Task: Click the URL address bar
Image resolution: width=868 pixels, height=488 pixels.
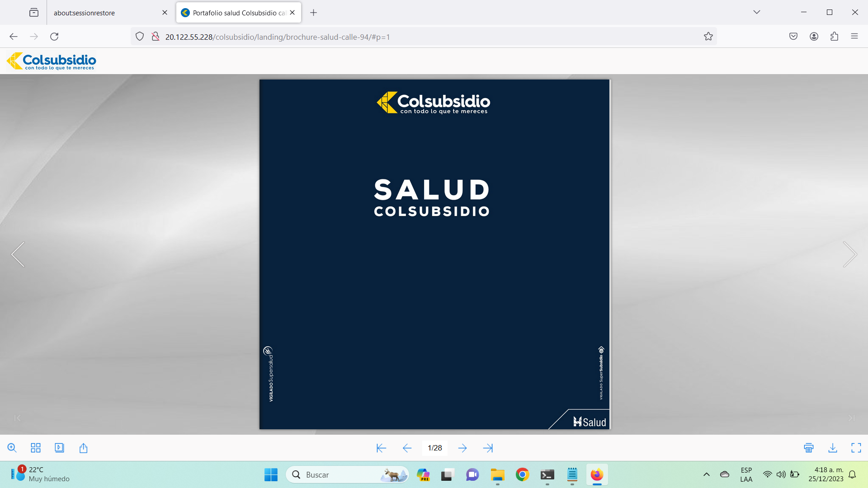Action: click(424, 37)
